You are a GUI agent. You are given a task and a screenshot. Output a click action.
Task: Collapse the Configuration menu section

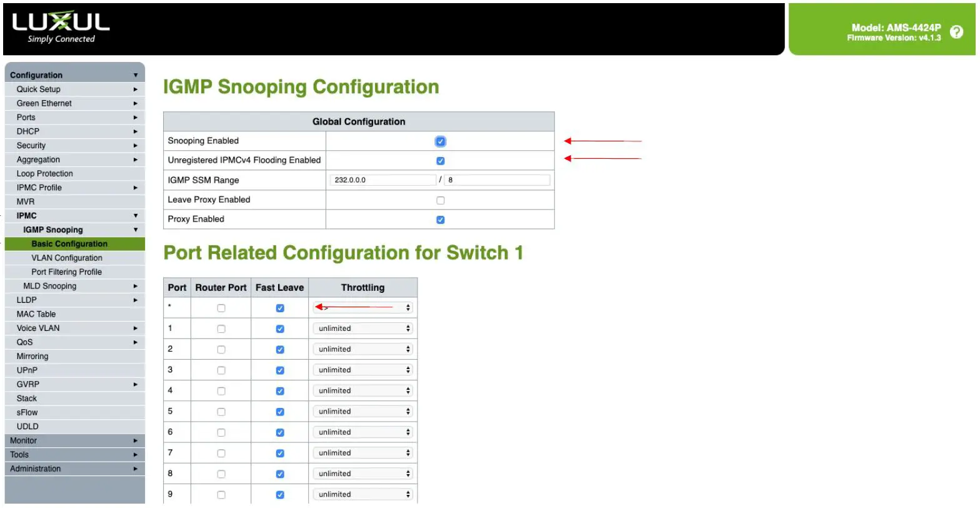point(136,75)
